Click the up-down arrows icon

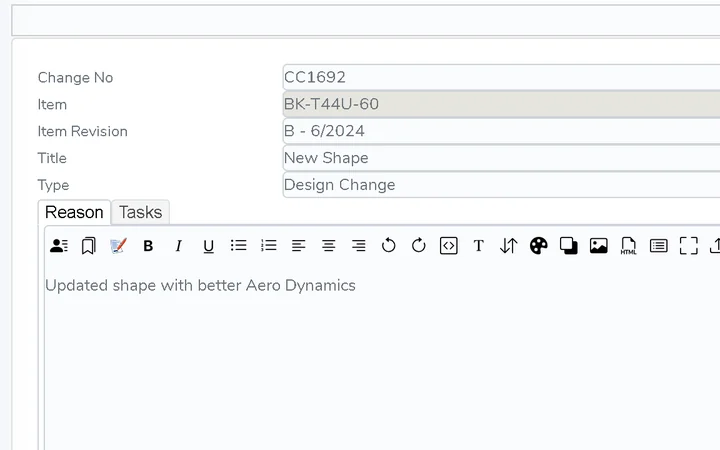509,246
